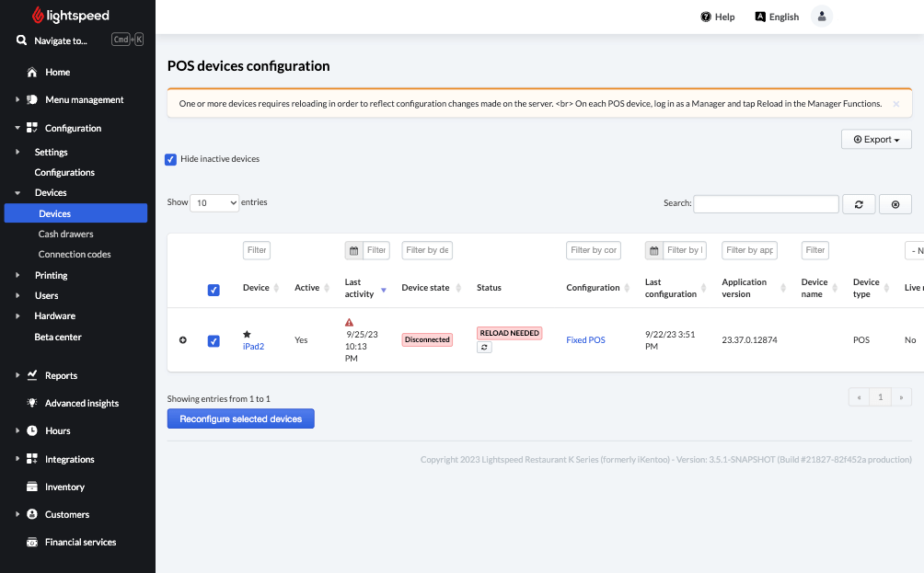
Task: Dismiss the reload warning banner
Action: point(895,104)
